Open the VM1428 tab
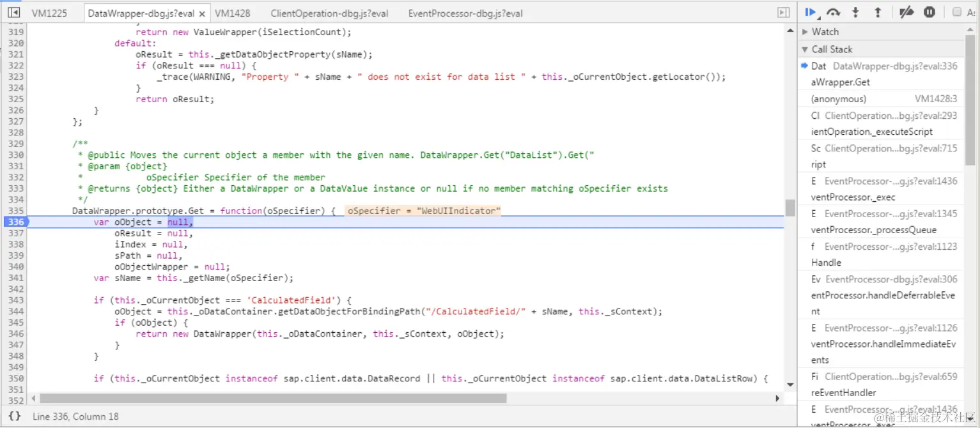Viewport: 980px width, 428px height. tap(233, 13)
